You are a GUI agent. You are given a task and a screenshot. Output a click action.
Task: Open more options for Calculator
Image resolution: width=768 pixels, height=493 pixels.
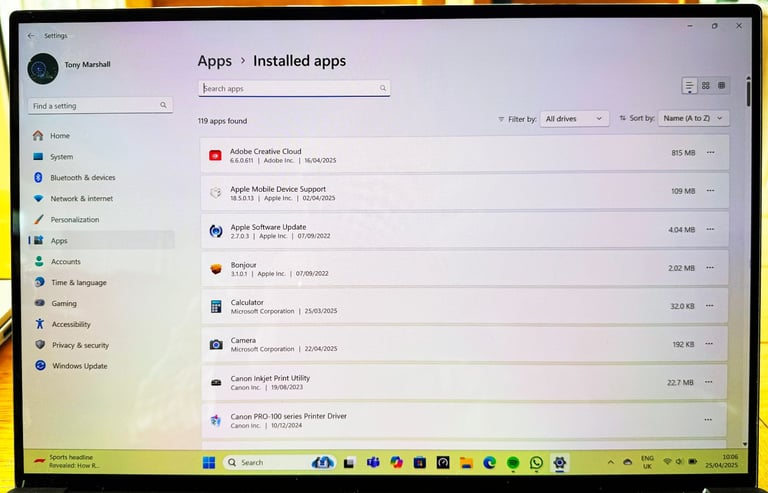[x=709, y=306]
